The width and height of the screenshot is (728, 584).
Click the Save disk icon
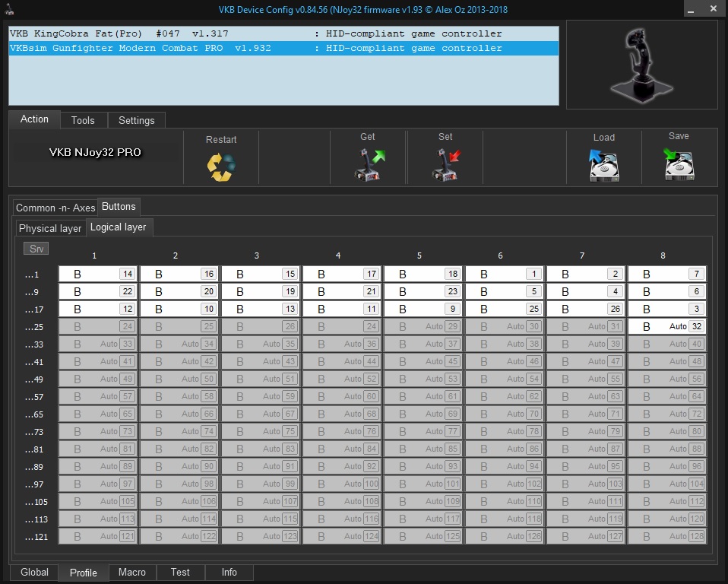tap(679, 164)
